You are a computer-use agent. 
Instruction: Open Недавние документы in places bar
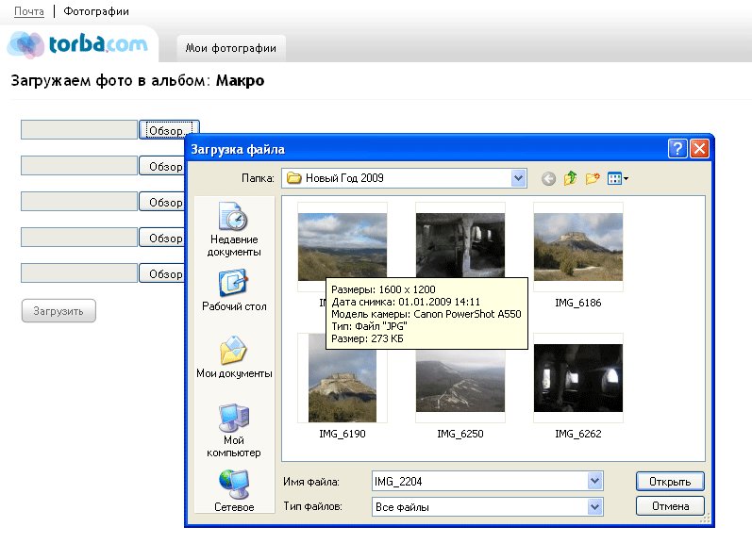coord(234,229)
